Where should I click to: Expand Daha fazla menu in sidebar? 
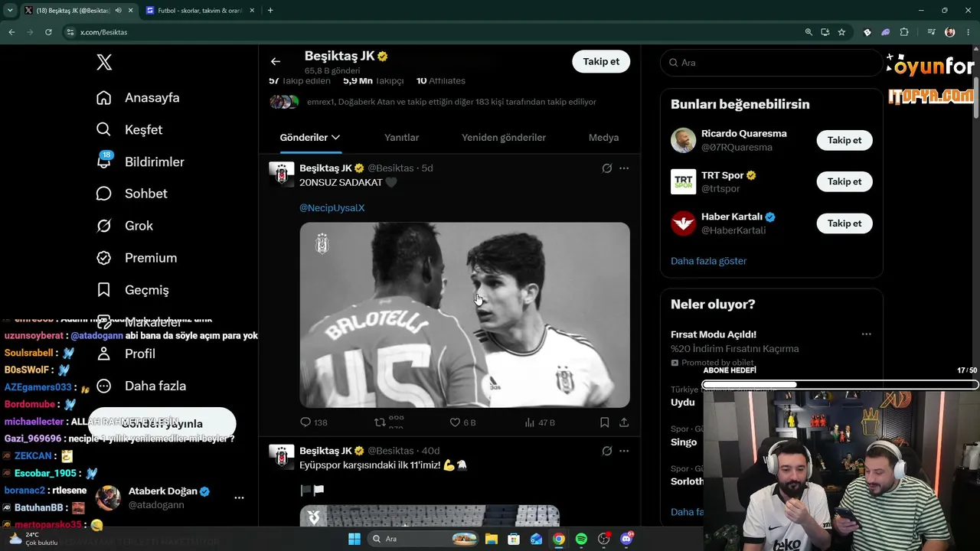coord(142,386)
